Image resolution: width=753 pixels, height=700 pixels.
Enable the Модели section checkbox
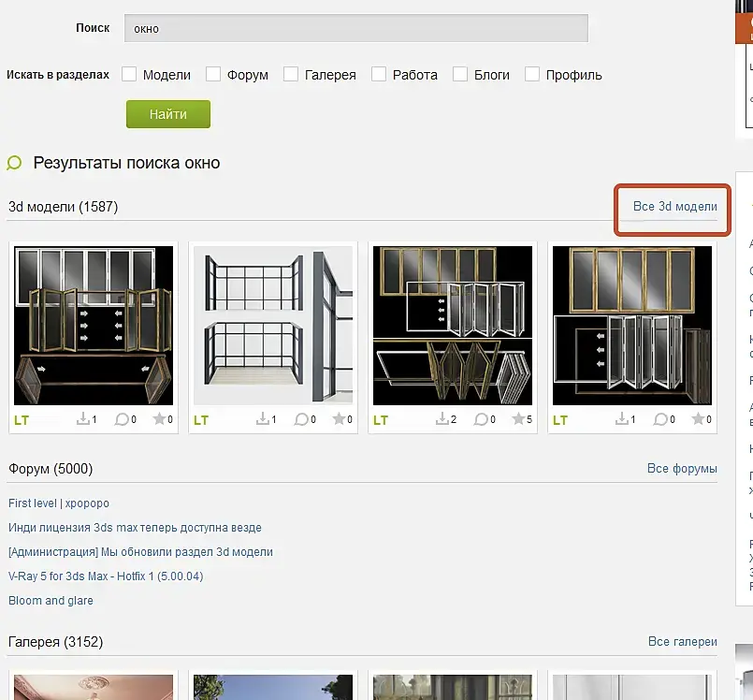pos(129,75)
